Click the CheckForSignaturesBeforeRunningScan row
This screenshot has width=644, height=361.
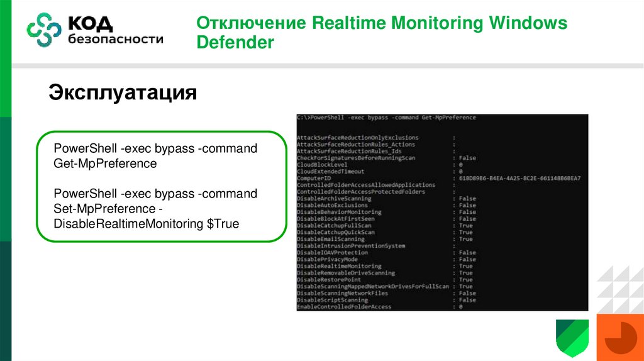point(387,158)
